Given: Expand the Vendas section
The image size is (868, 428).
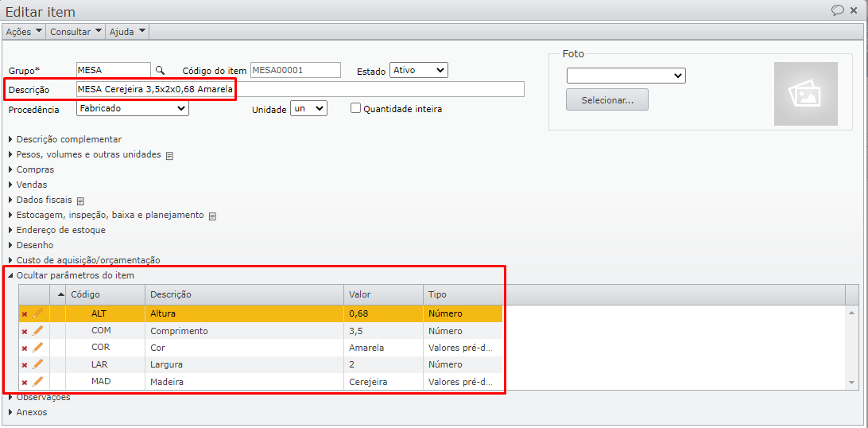Looking at the screenshot, I should coord(29,185).
